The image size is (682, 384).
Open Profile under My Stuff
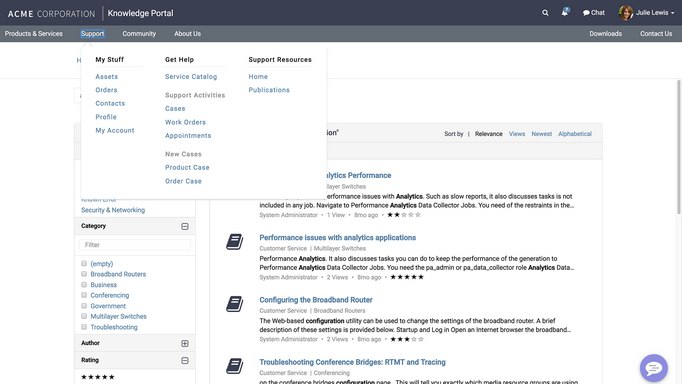pyautogui.click(x=106, y=117)
